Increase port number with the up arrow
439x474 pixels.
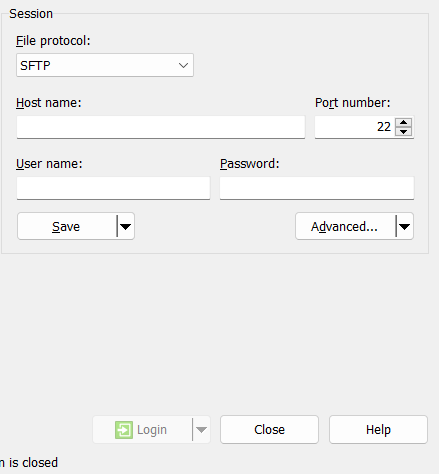404,122
